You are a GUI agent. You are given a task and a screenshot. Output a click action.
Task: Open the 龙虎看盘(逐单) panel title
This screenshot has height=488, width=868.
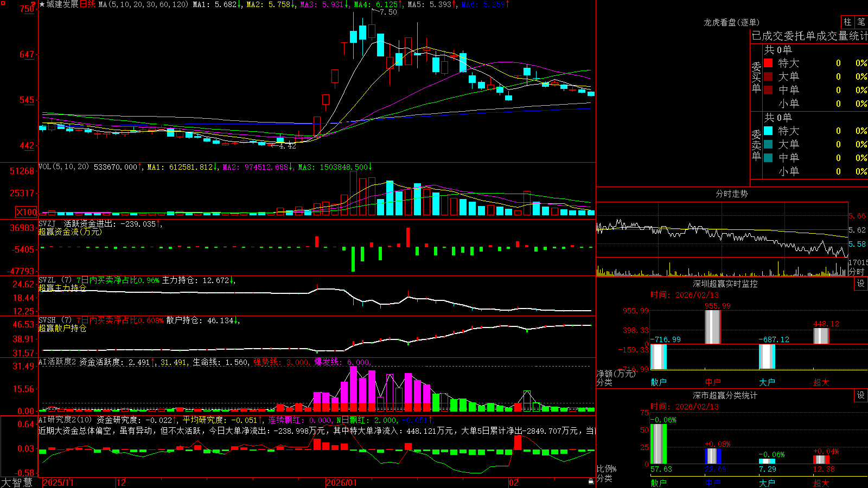click(731, 22)
